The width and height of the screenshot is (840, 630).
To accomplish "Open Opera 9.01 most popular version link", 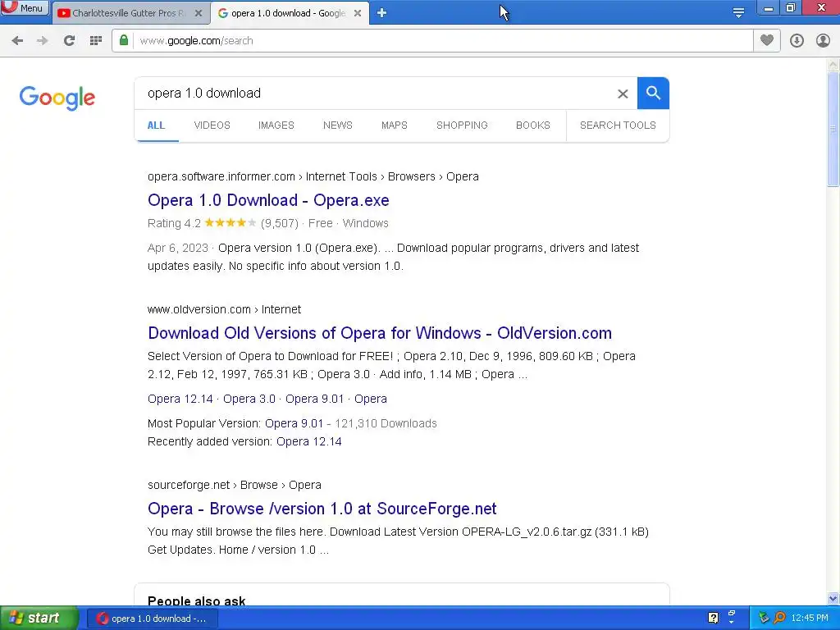I will tap(294, 424).
